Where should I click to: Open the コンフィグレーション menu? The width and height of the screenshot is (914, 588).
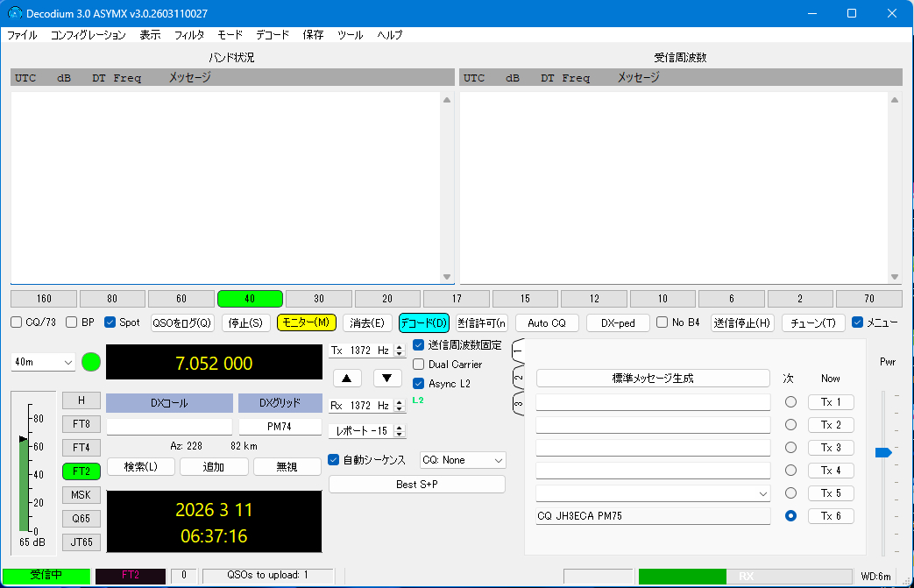pyautogui.click(x=88, y=35)
